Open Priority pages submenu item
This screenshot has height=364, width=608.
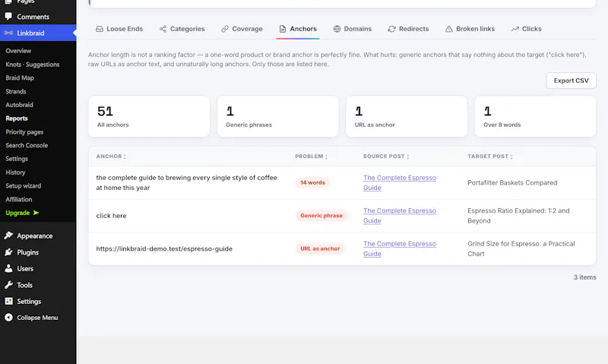[x=24, y=131]
